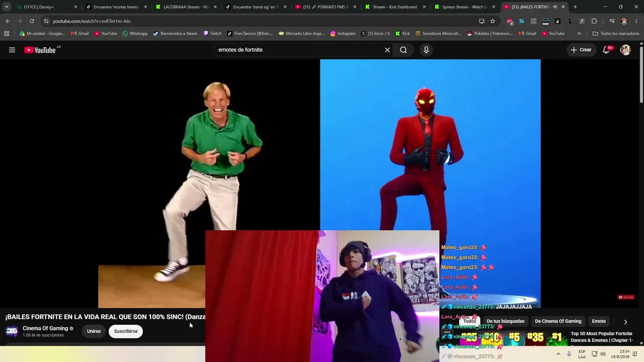
Task: Open the Crear menu button
Action: 581,50
